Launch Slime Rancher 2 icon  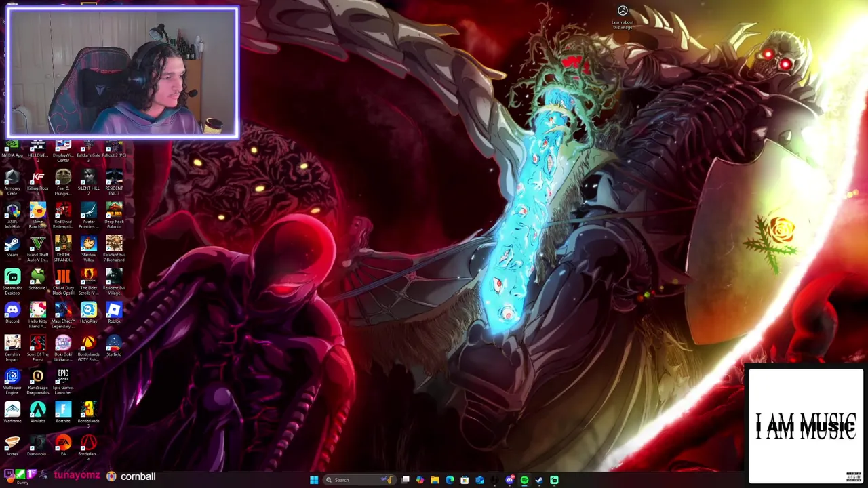[37, 216]
